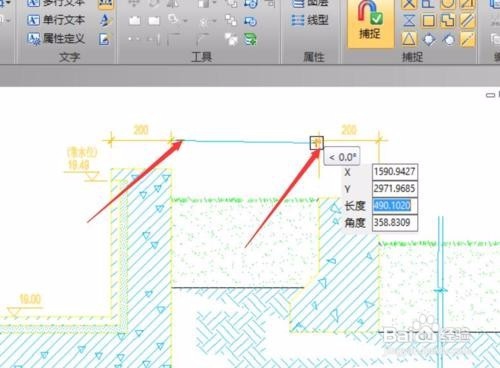Click the greyed square corner tool icon

(173, 39)
